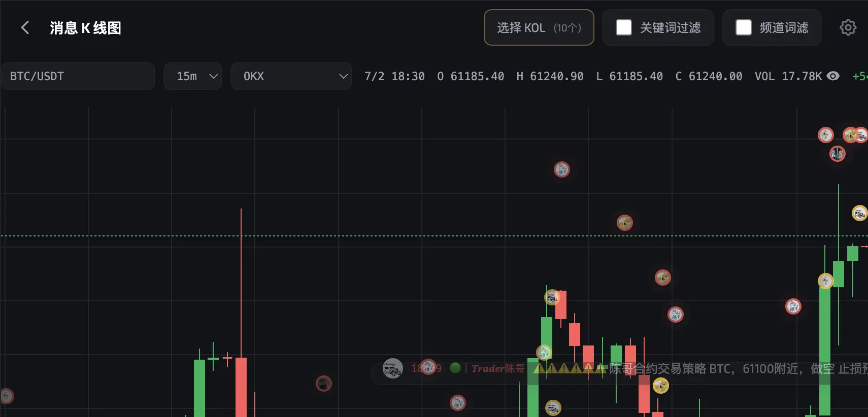The image size is (868, 417).
Task: Enable the 频道词滤 checkbox
Action: 744,27
